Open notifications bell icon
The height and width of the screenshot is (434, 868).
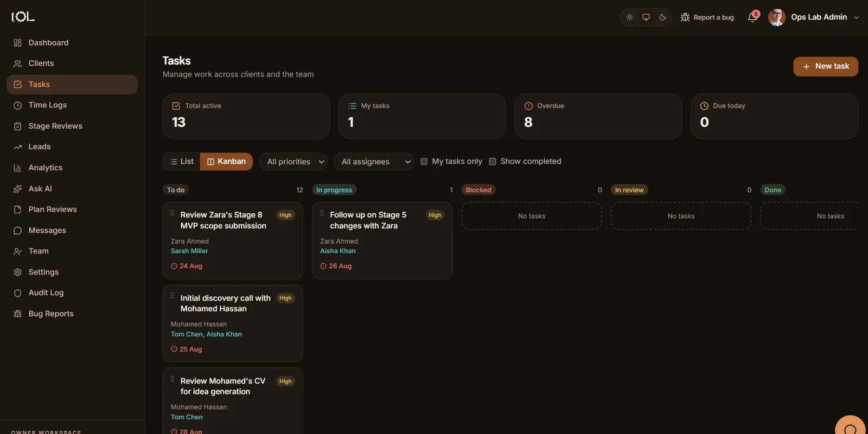click(x=752, y=17)
